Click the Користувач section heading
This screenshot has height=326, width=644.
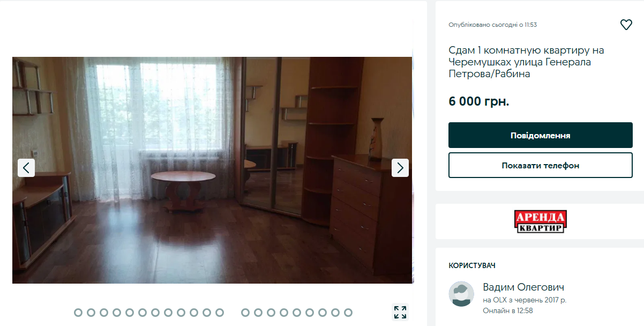pyautogui.click(x=472, y=265)
